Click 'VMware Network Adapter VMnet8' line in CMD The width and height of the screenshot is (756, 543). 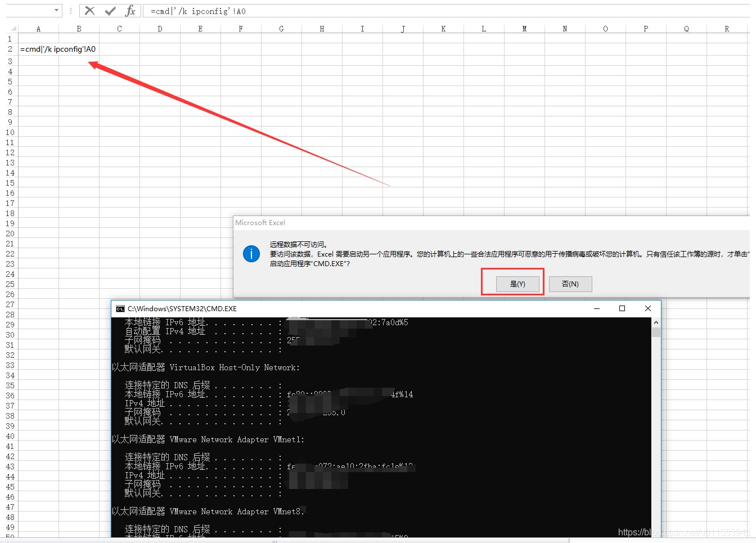click(x=208, y=511)
